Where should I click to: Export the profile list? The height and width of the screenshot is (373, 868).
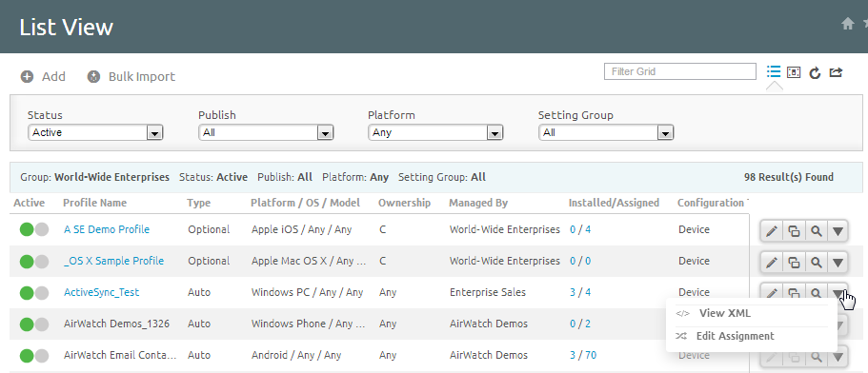tap(836, 72)
